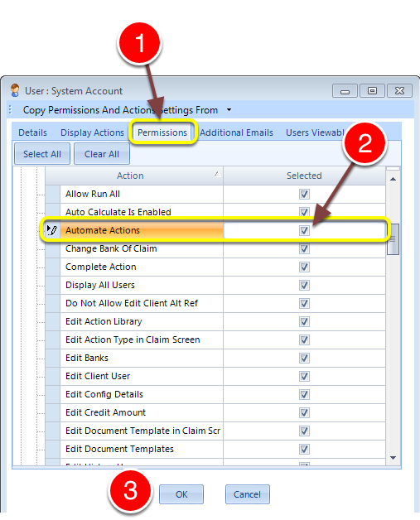The width and height of the screenshot is (420, 520).
Task: Click the Select All button
Action: tap(42, 154)
